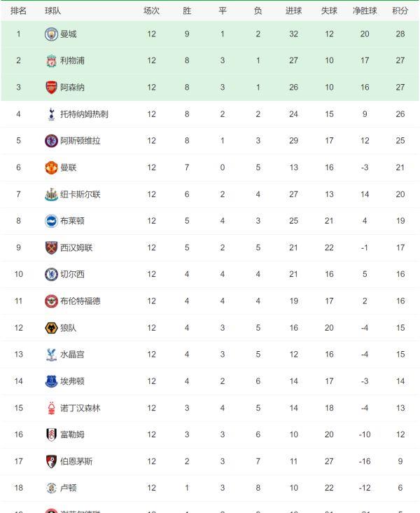Click the Aston Villa crest icon

(x=51, y=141)
